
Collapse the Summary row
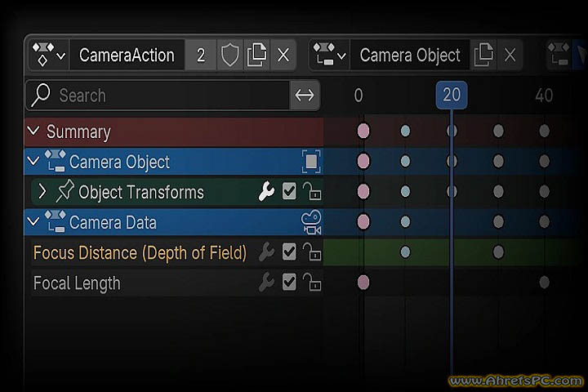(33, 131)
